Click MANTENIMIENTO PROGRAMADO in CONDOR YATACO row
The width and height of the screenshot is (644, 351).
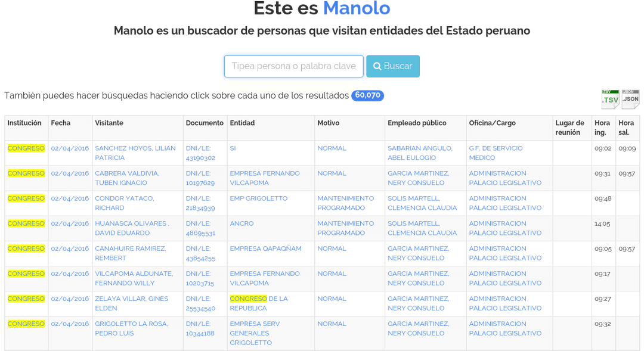(x=346, y=203)
